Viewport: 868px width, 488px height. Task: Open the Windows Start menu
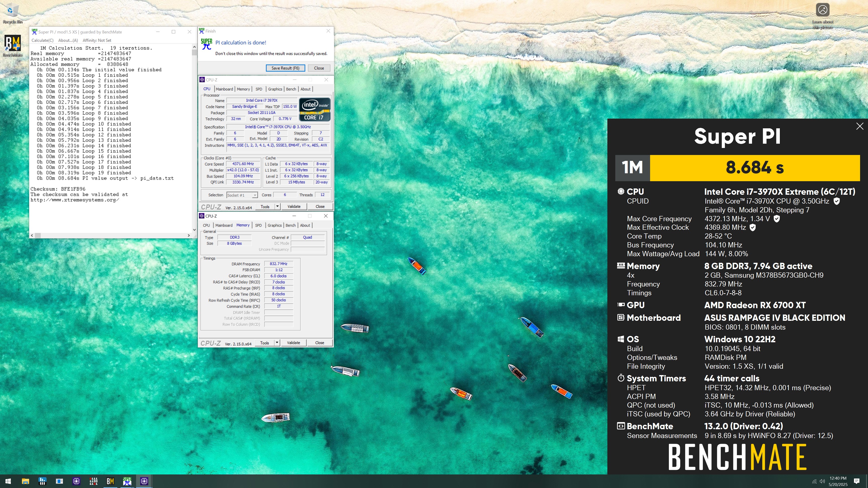pyautogui.click(x=9, y=481)
